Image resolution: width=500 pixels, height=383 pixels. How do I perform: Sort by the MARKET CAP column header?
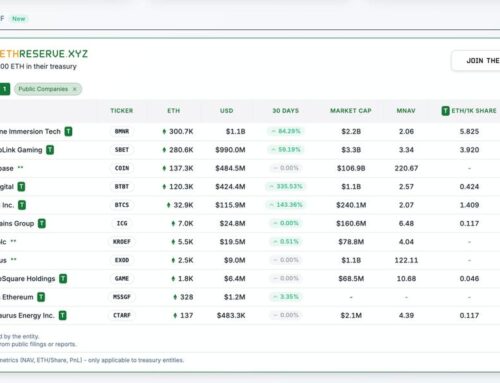pos(351,111)
